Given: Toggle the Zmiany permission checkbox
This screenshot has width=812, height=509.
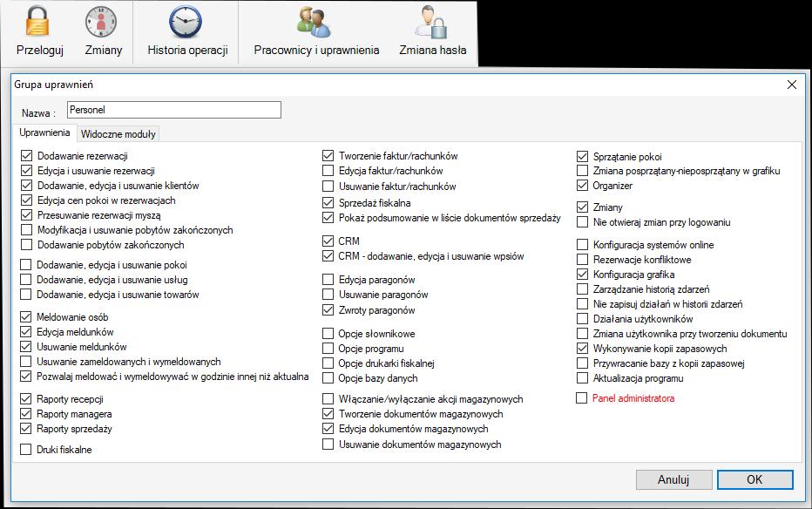Looking at the screenshot, I should (583, 207).
